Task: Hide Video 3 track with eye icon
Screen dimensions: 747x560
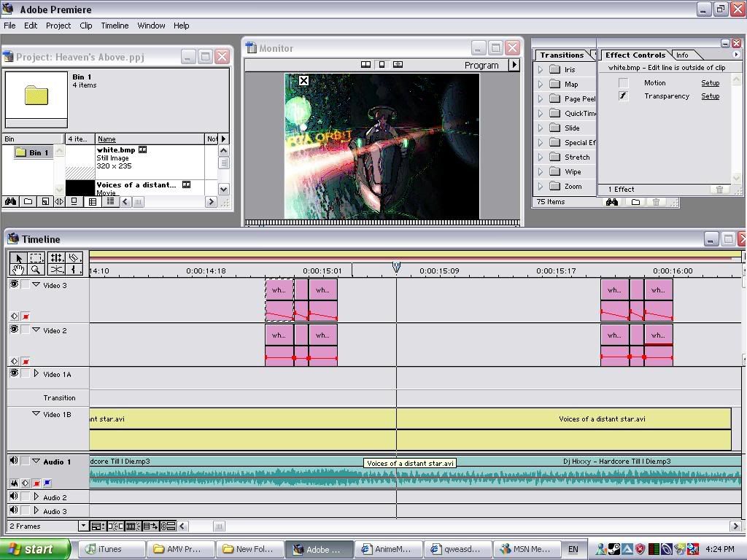Action: tap(14, 285)
